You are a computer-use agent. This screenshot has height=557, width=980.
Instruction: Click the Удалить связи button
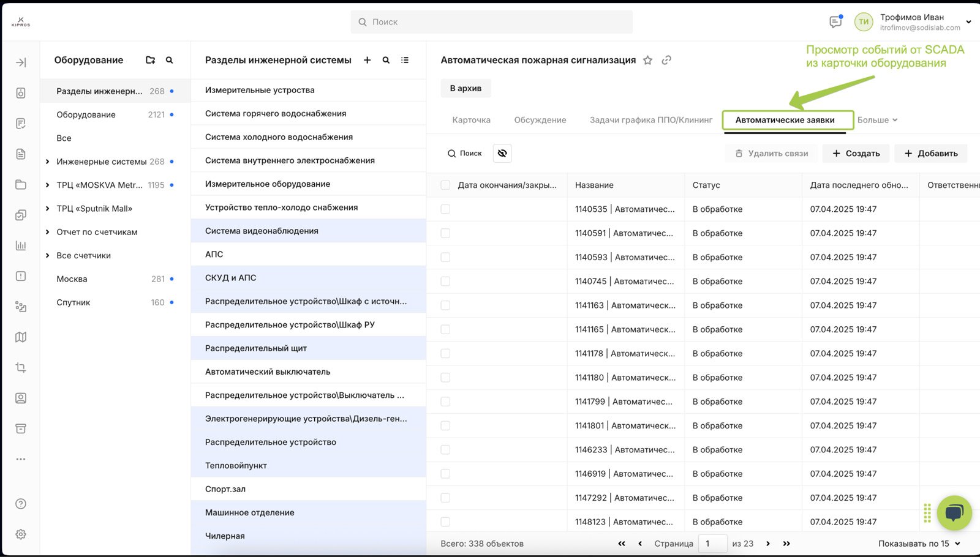772,153
